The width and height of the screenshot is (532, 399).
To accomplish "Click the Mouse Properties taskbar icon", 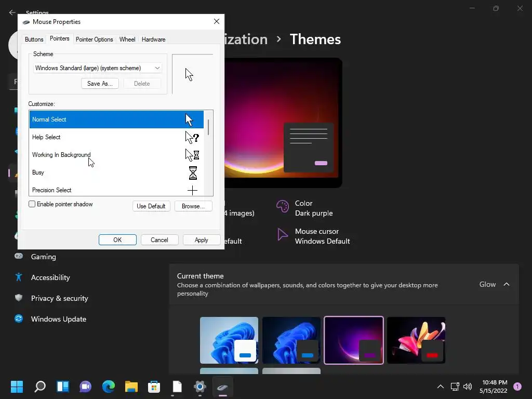I will click(x=222, y=387).
